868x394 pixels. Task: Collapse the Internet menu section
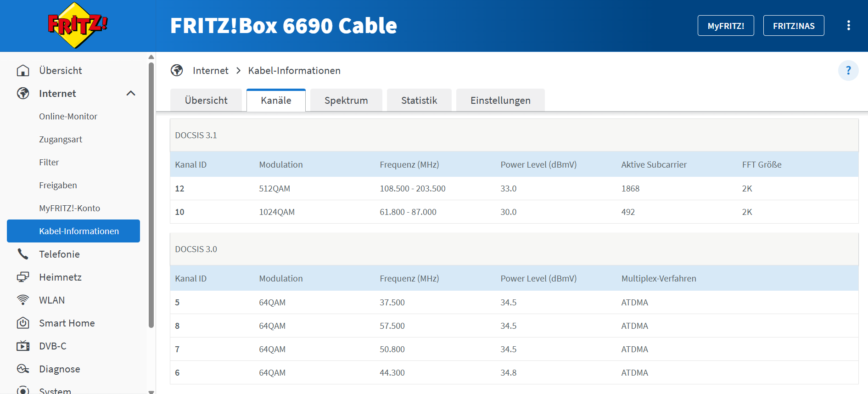point(131,93)
